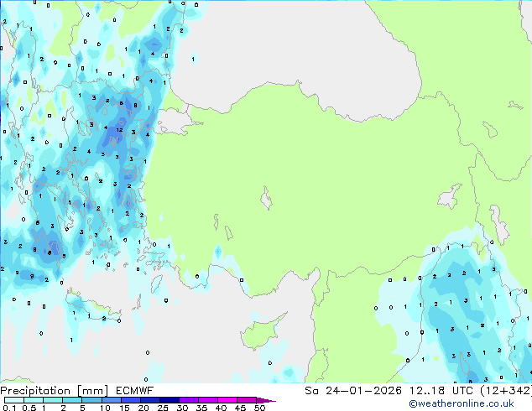The width and height of the screenshot is (532, 411).
Task: Click the '12' precipitation value on the map
Action: click(x=119, y=130)
